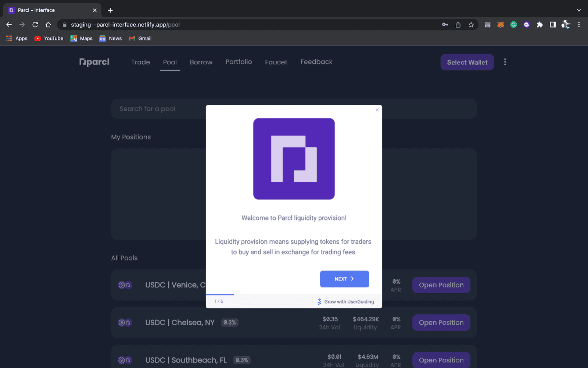The width and height of the screenshot is (588, 368).
Task: Click the 0.3% fee badge on Southbeach, FL
Action: 242,360
